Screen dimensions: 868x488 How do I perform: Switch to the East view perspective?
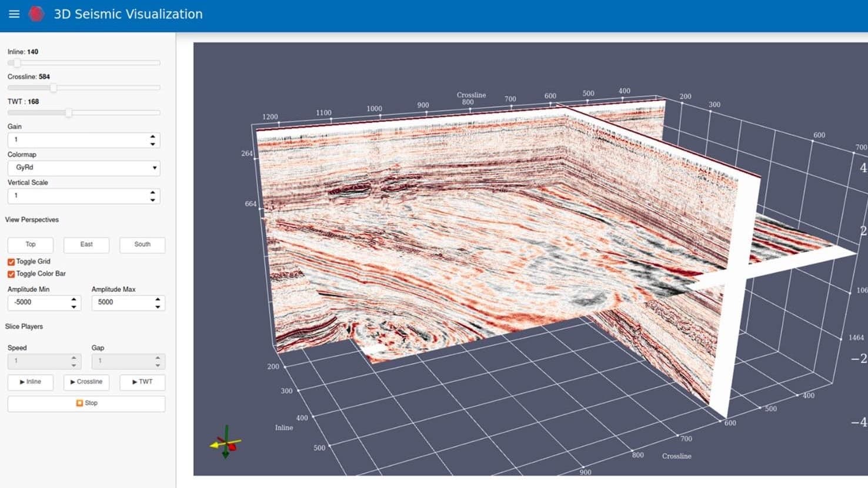coord(86,245)
